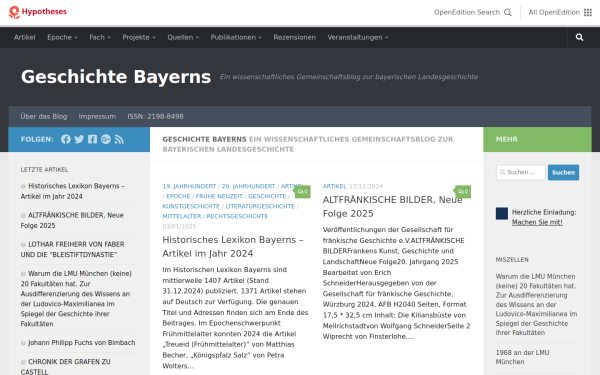The image size is (600, 375).
Task: Click the Hypotheses logo
Action: pos(38,12)
